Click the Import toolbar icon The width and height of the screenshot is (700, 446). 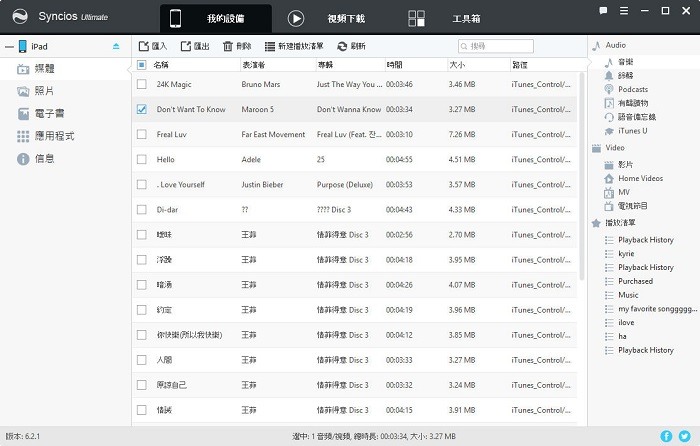tap(143, 46)
